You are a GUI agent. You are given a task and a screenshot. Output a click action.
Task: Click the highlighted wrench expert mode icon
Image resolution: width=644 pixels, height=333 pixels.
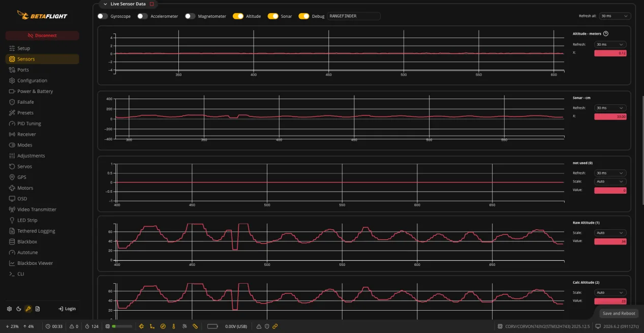click(x=28, y=309)
